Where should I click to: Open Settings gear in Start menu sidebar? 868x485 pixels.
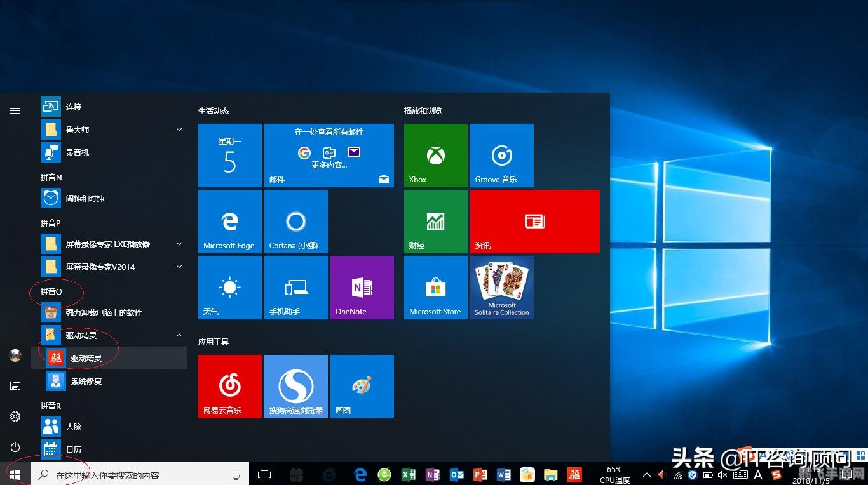[x=15, y=416]
